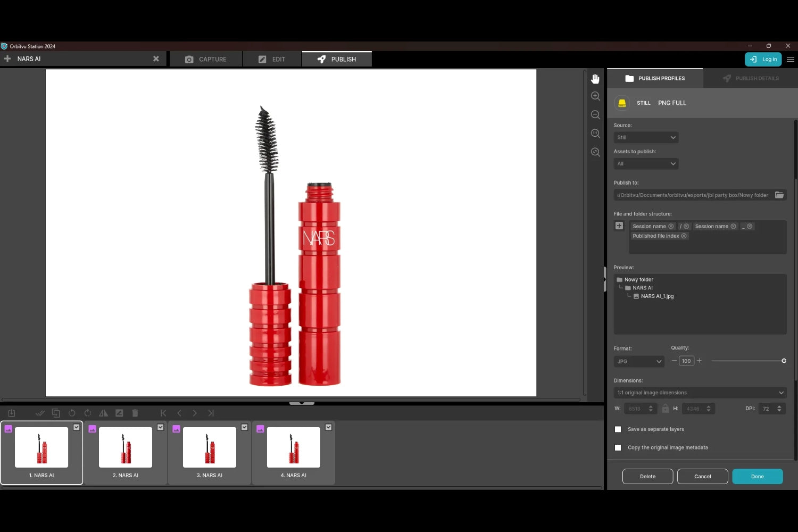Open the Source dropdown showing Still
The height and width of the screenshot is (532, 798).
point(646,138)
